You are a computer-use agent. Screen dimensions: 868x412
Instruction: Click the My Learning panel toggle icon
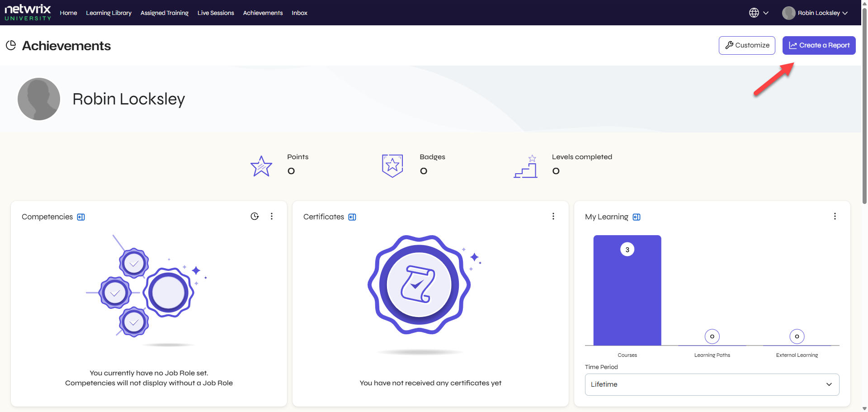637,217
